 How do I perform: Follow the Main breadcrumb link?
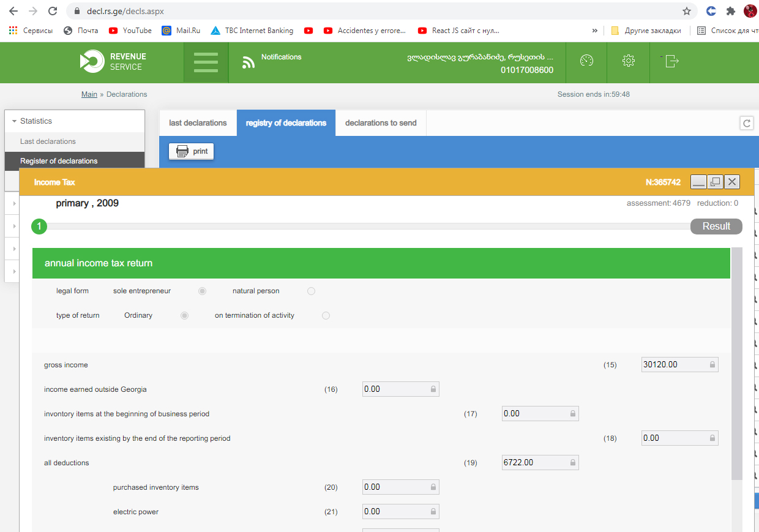tap(89, 94)
